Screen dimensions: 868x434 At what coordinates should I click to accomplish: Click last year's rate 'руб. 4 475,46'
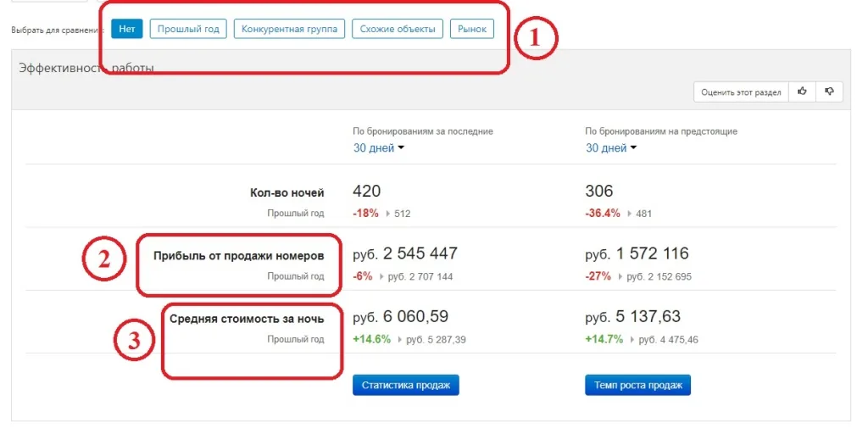point(669,339)
